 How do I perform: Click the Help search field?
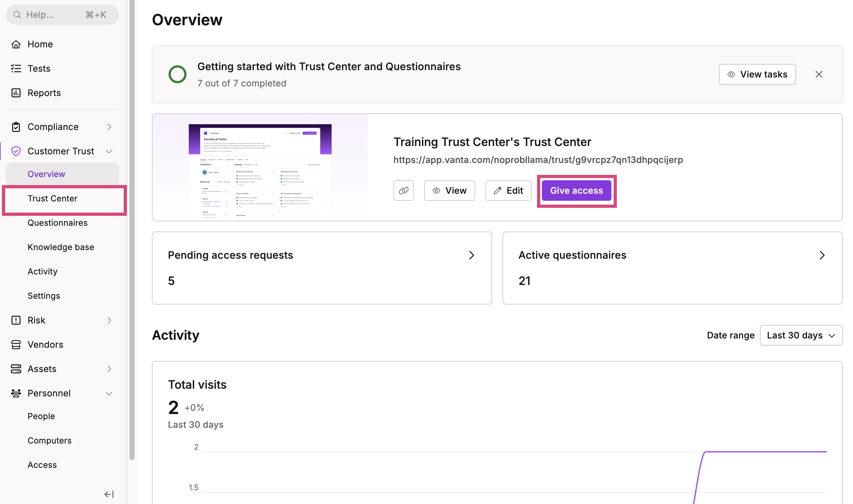[62, 15]
